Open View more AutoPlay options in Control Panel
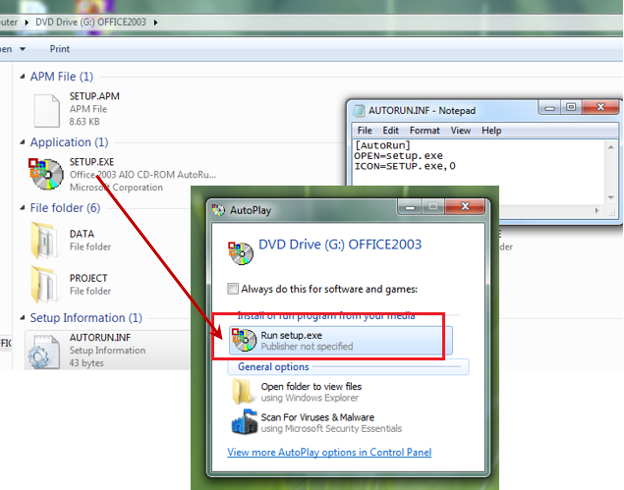The height and width of the screenshot is (490, 624). pyautogui.click(x=329, y=453)
